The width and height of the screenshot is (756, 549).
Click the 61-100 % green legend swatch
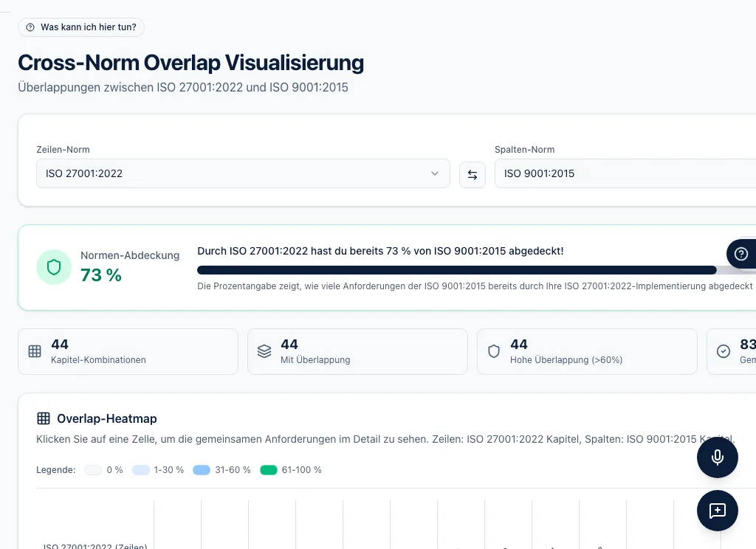(269, 470)
